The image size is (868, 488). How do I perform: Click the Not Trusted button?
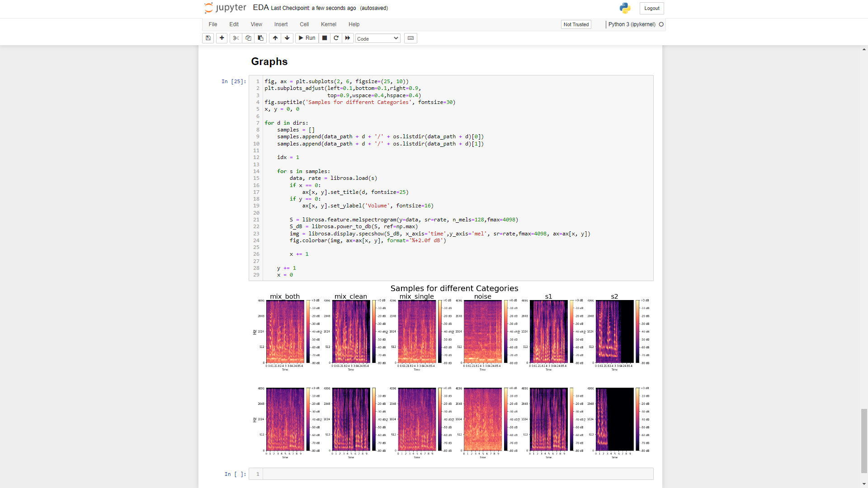point(576,24)
